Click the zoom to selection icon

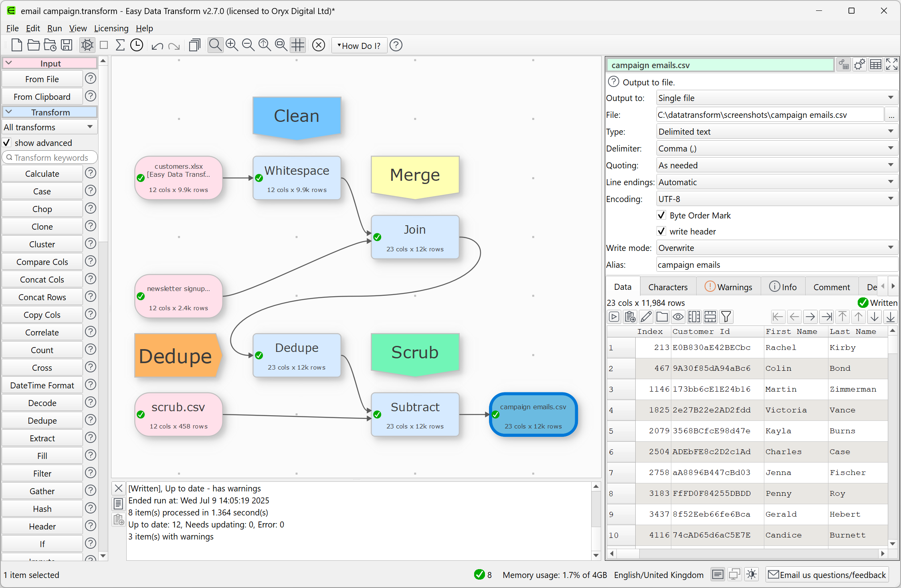(281, 45)
